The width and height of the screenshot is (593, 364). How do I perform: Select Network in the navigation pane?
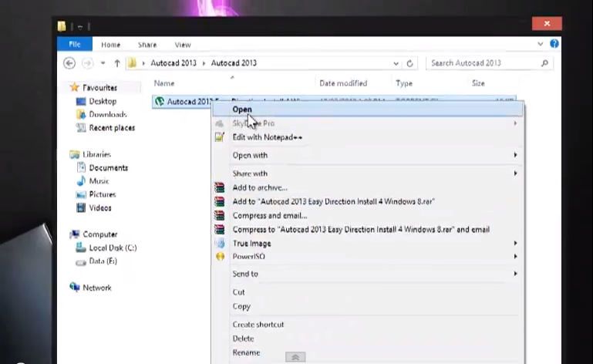(97, 288)
